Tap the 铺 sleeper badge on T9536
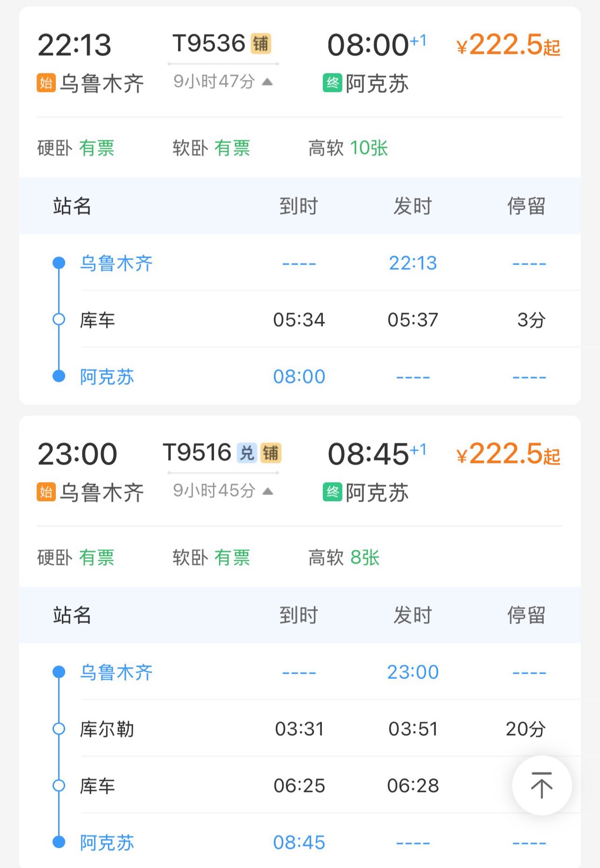 click(261, 44)
